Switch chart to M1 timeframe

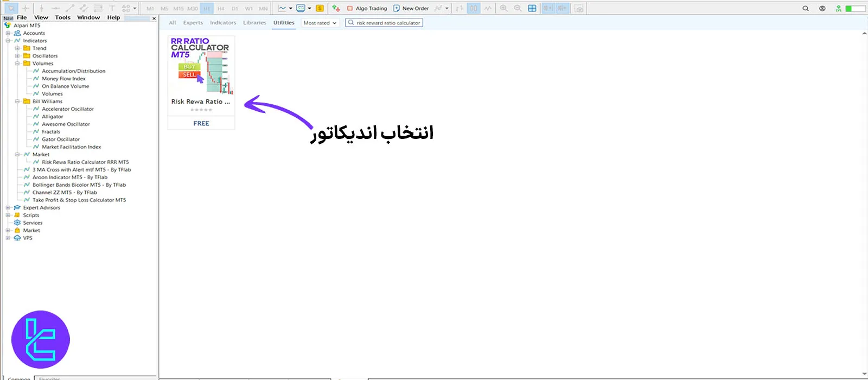click(150, 9)
